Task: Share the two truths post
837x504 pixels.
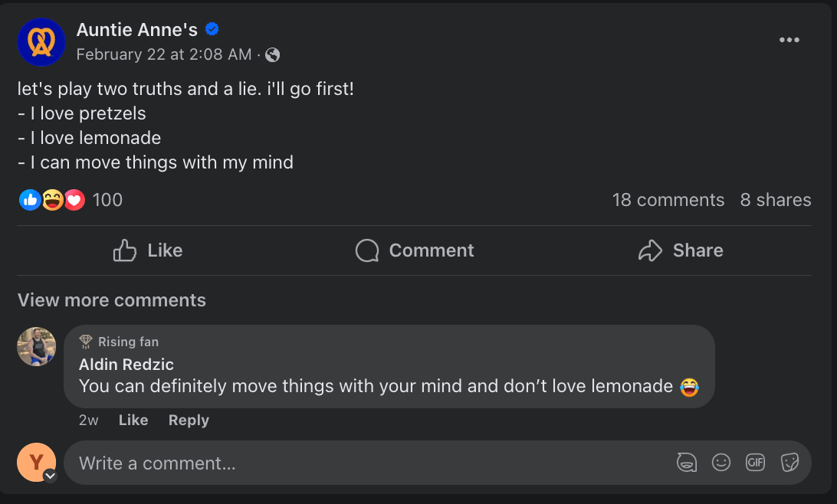Action: [x=681, y=250]
